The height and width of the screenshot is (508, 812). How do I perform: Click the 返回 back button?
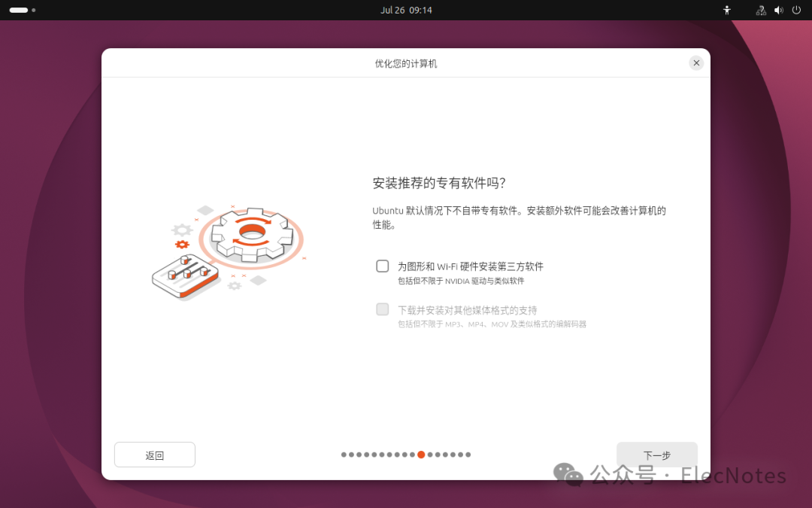click(x=155, y=455)
